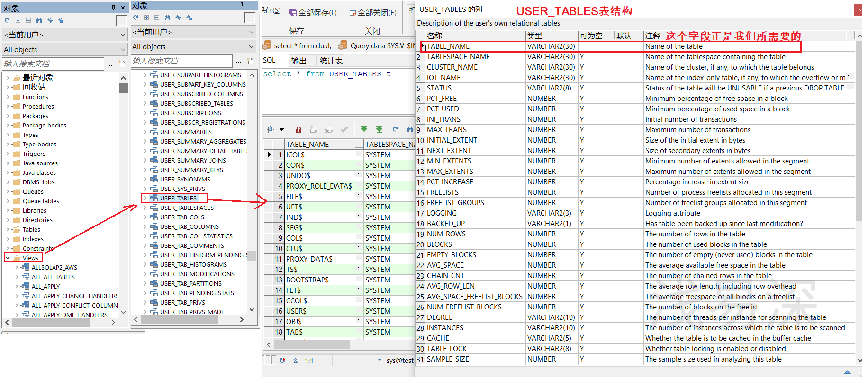Screen dimensions: 868x380
Task: Pin the left object panel
Action: (x=113, y=8)
